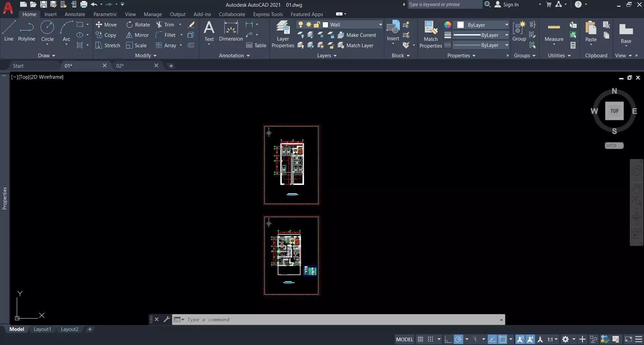
Task: Open the Layer Properties manager
Action: 283,34
